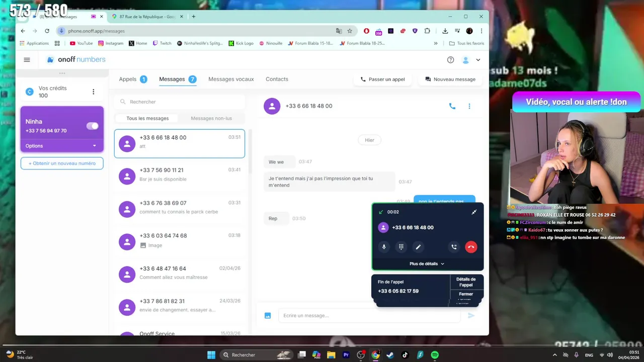Image resolution: width=644 pixels, height=362 pixels.
Task: Click the Windows taskbar Rechercher box
Action: (x=256, y=355)
